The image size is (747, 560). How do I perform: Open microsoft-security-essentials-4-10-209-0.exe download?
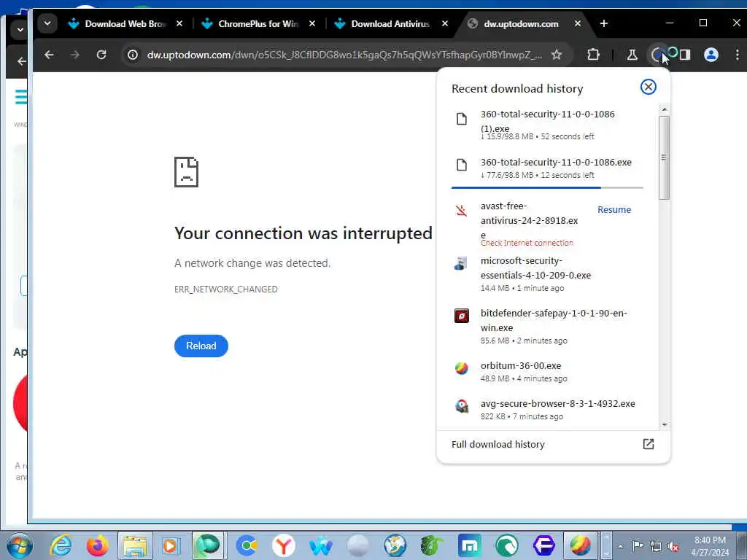coord(547,274)
